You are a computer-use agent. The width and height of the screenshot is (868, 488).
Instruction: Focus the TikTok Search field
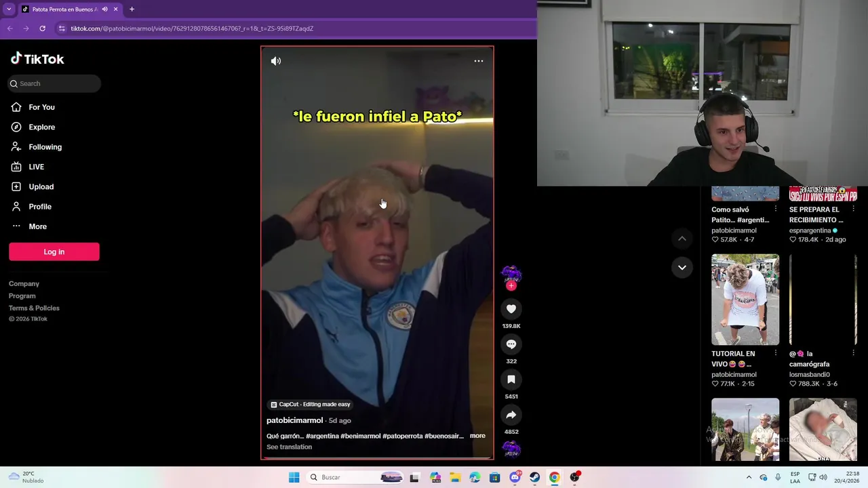pyautogui.click(x=54, y=83)
